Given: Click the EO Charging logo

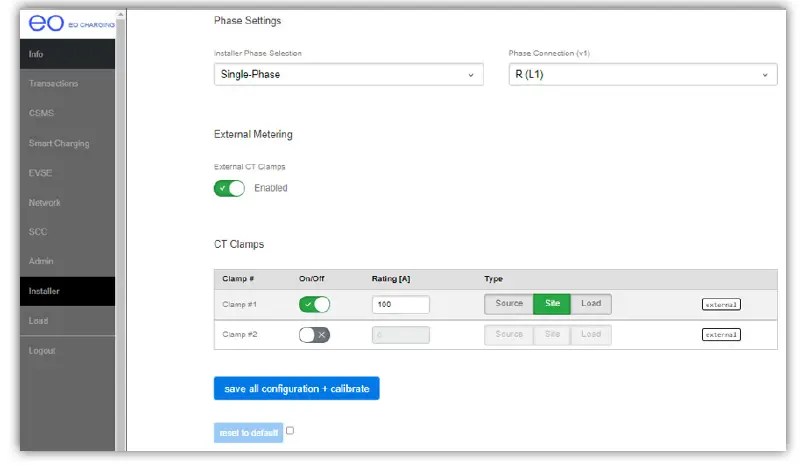Looking at the screenshot, I should click(66, 23).
